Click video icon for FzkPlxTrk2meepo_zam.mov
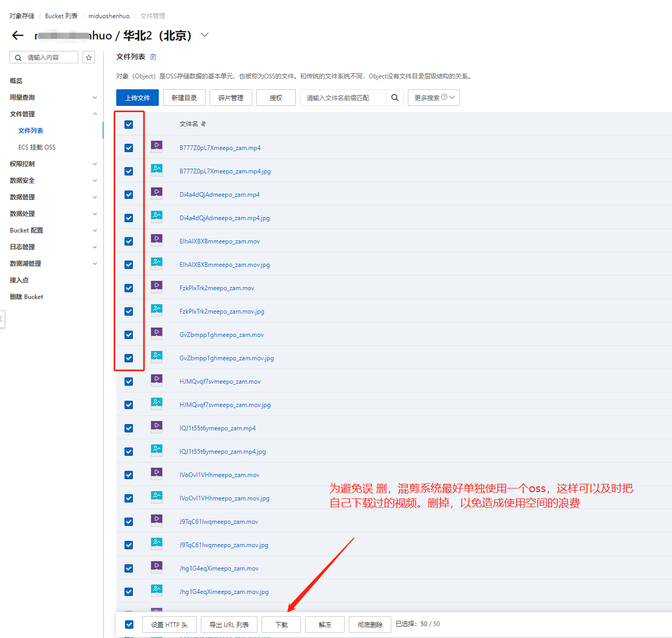Screen dimensions: 672x638 157,287
